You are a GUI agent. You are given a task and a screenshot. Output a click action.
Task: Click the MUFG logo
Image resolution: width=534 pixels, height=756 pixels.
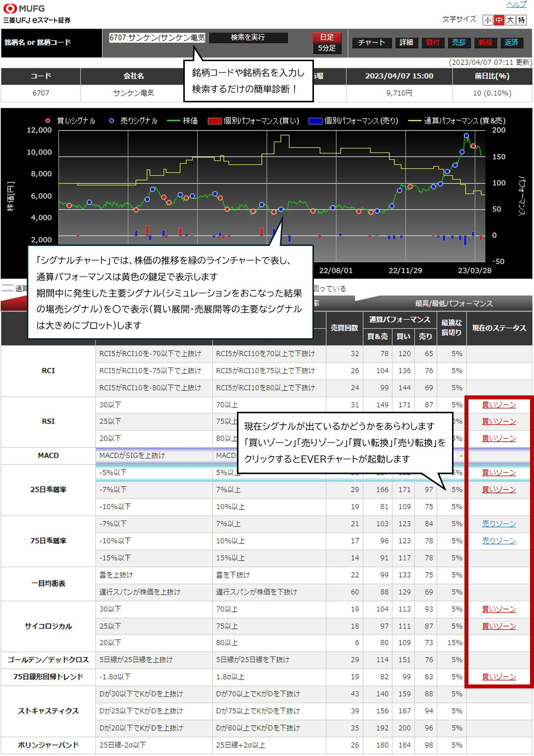24,8
